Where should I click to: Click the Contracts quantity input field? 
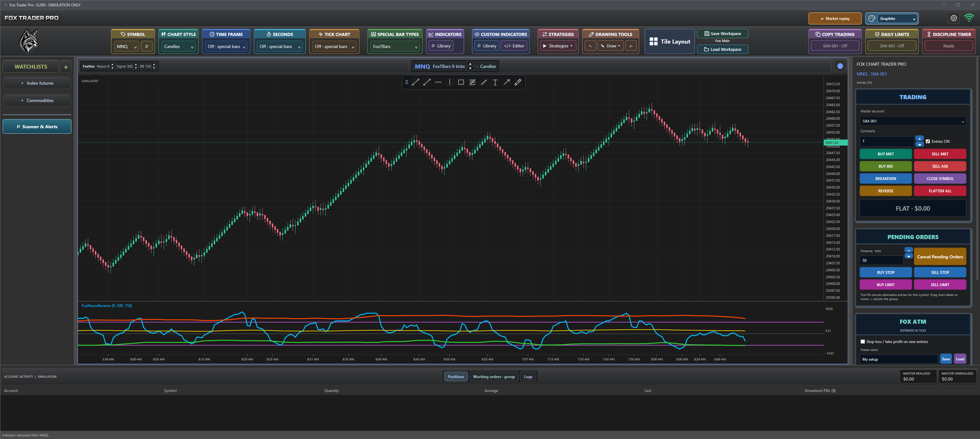pos(886,141)
